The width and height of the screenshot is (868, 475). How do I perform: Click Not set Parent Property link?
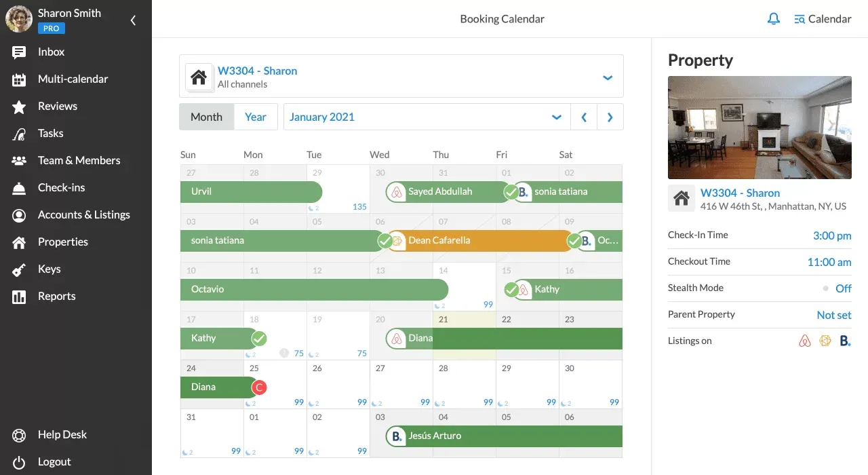tap(834, 315)
